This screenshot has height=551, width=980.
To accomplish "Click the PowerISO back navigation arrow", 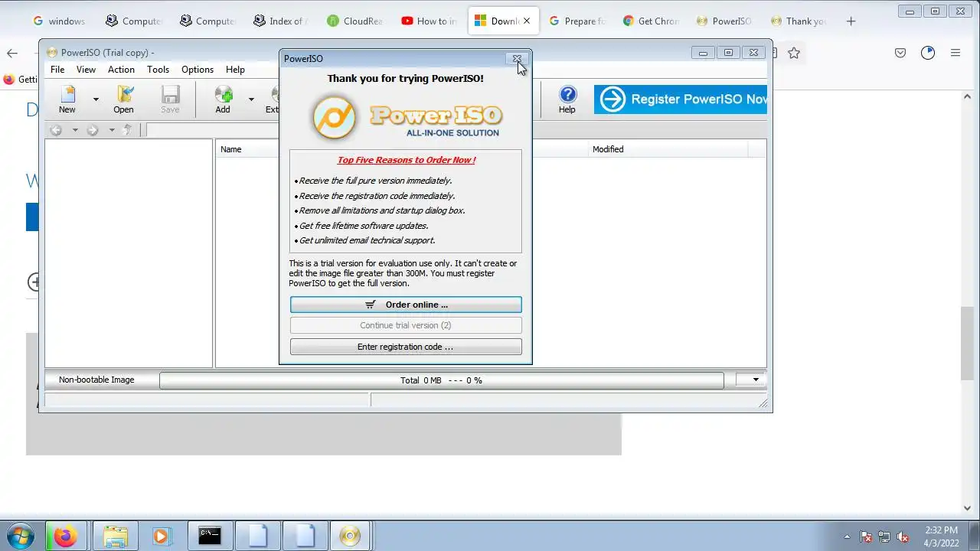I will click(x=56, y=130).
